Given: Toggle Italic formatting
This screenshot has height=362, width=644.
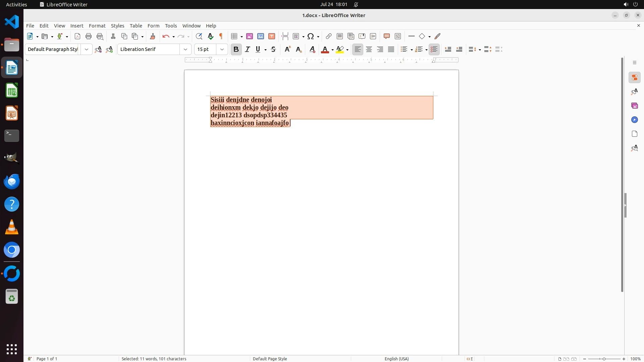Looking at the screenshot, I should pos(248,50).
